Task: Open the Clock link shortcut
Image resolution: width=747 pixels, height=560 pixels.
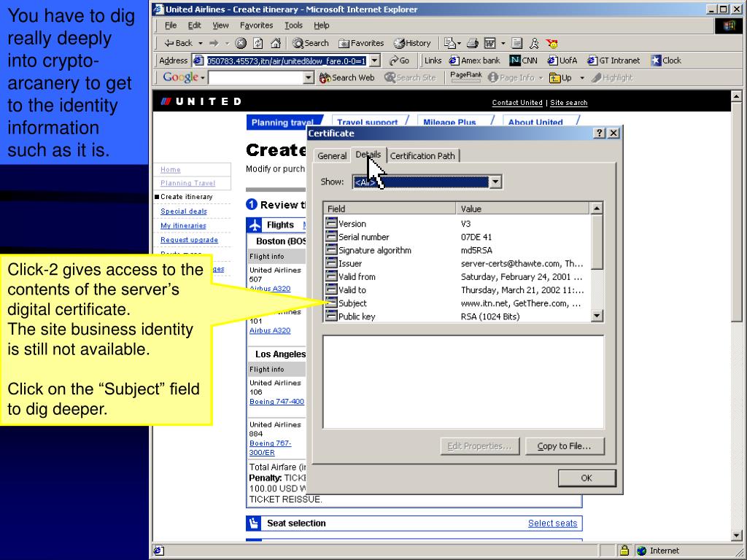Action: pyautogui.click(x=666, y=61)
